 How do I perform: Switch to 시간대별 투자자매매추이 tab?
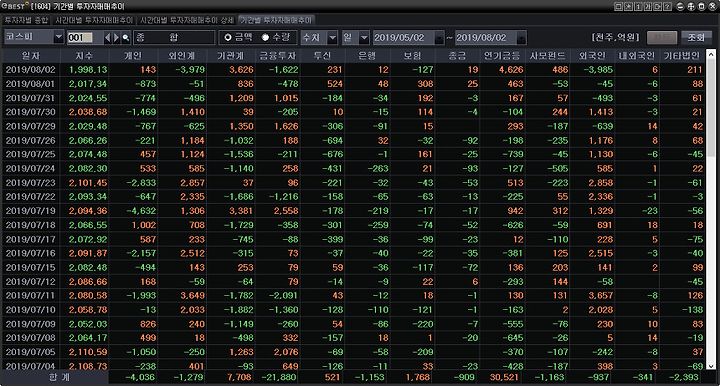(x=94, y=20)
